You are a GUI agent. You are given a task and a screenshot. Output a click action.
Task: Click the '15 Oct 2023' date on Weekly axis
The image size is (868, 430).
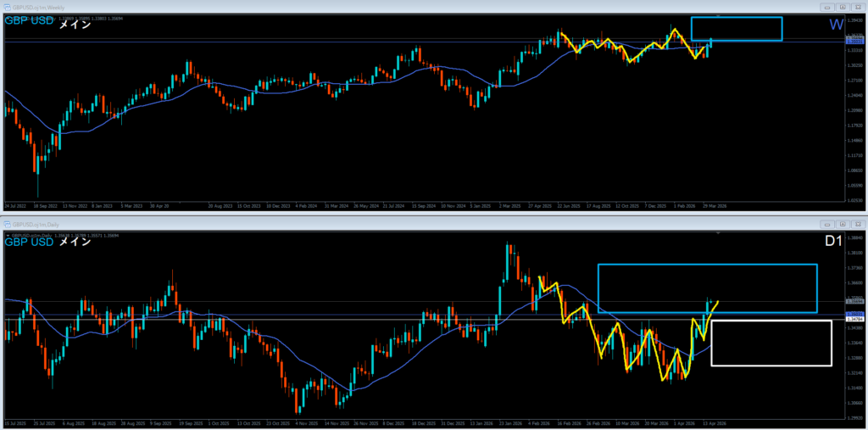point(249,205)
